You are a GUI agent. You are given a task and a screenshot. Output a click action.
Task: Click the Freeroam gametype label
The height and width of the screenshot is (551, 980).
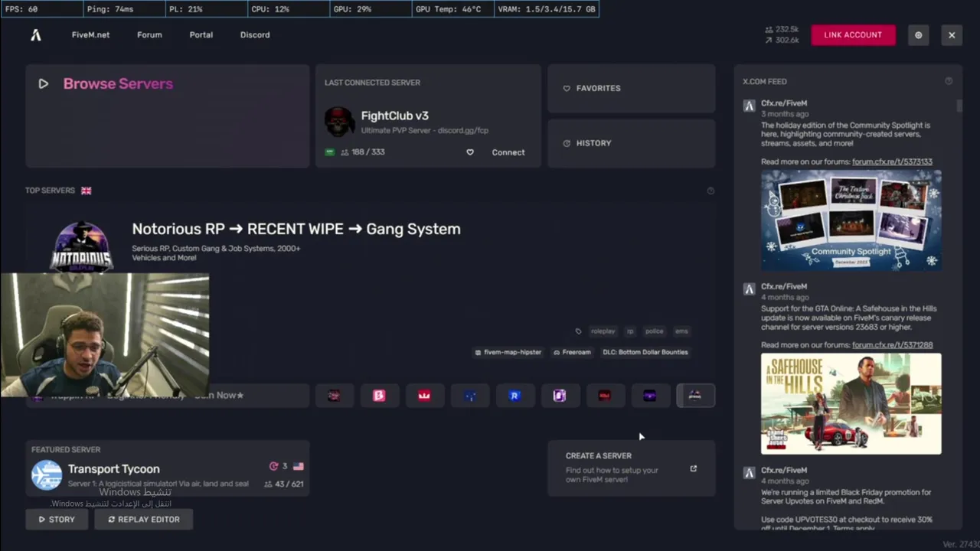click(572, 353)
